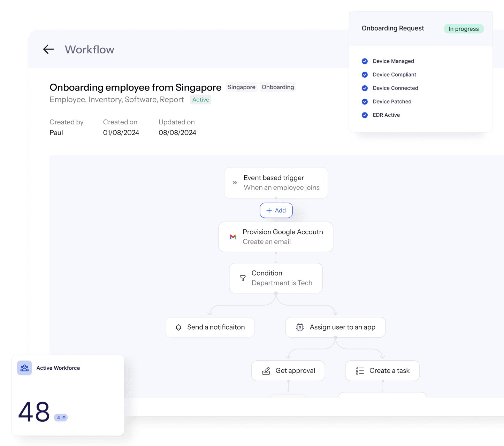Click the Active status label
This screenshot has height=446, width=504.
(201, 100)
